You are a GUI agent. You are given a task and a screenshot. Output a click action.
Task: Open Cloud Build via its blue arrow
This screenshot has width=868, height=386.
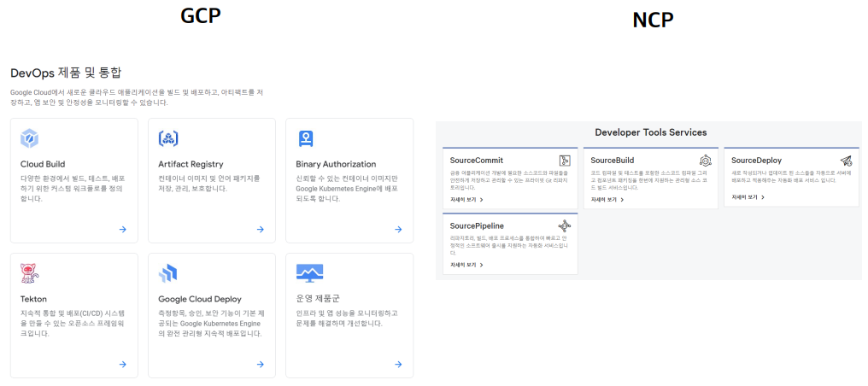coord(122,230)
